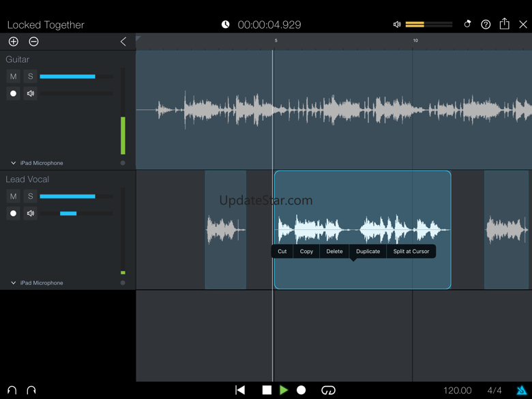Screen dimensions: 532x399
Task: Click the master volume speaker icon
Action: click(x=397, y=25)
